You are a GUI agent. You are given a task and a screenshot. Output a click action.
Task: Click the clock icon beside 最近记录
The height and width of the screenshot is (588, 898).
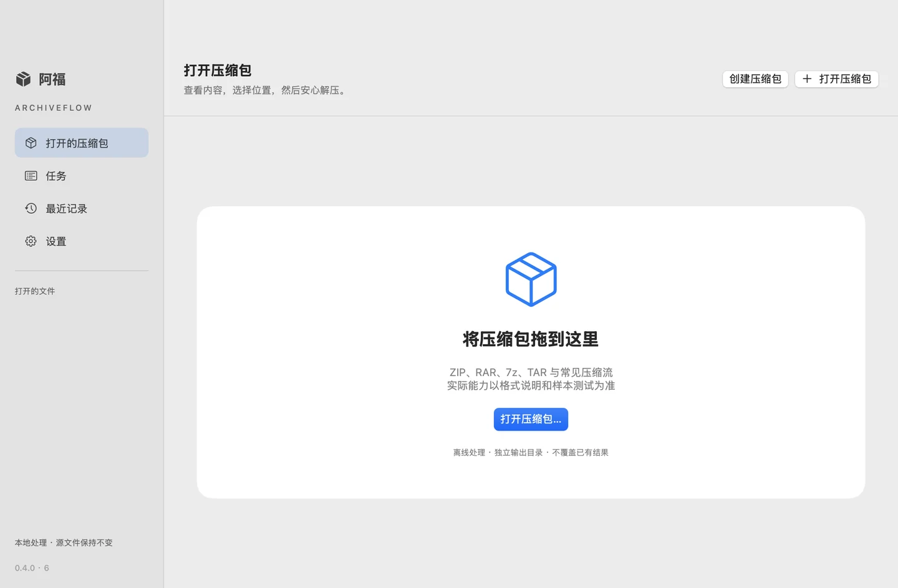pos(31,208)
